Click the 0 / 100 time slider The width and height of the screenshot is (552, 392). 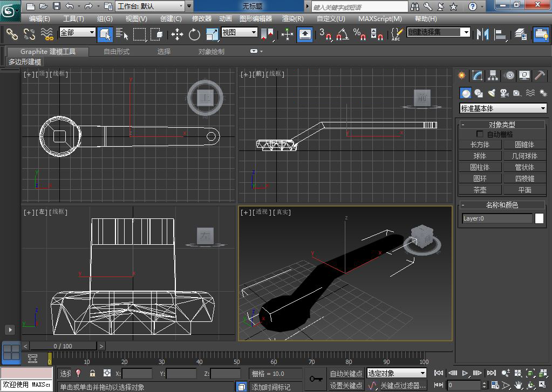(x=63, y=346)
